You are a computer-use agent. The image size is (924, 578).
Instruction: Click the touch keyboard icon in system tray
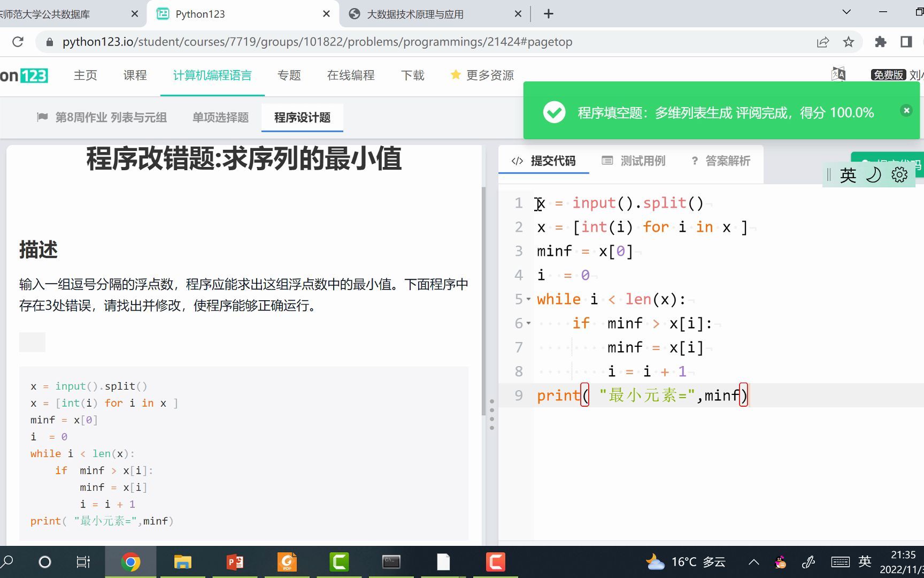coord(840,561)
